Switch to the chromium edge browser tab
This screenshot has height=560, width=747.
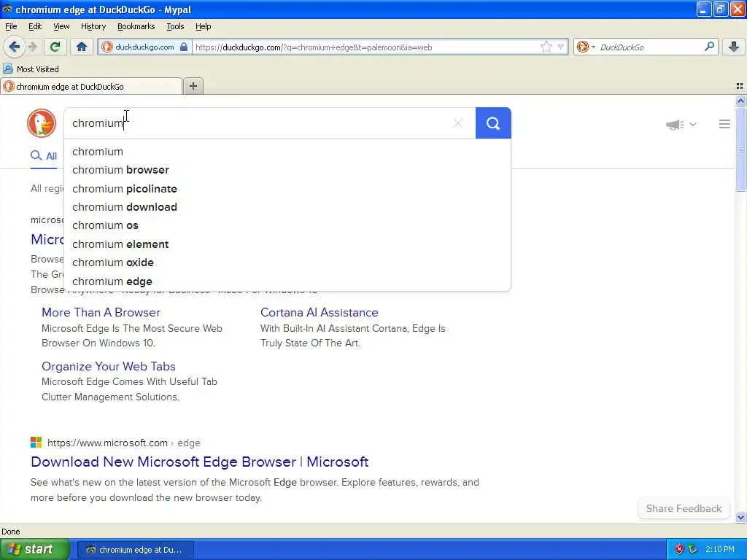pos(91,86)
